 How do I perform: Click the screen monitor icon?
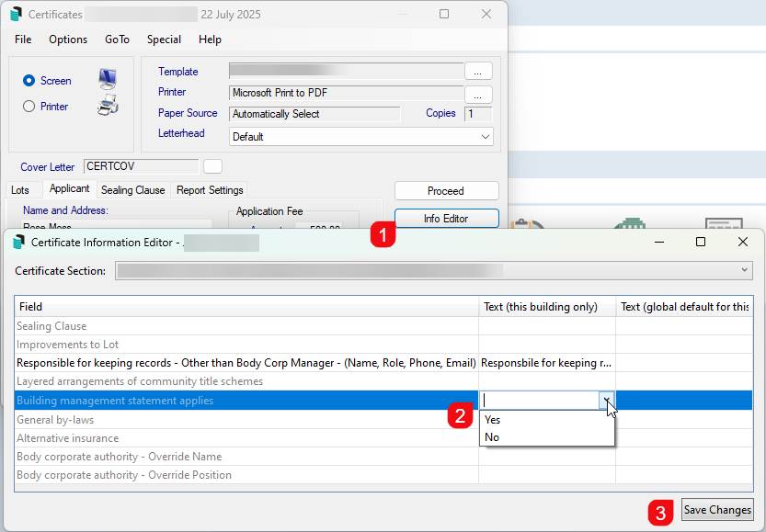108,79
